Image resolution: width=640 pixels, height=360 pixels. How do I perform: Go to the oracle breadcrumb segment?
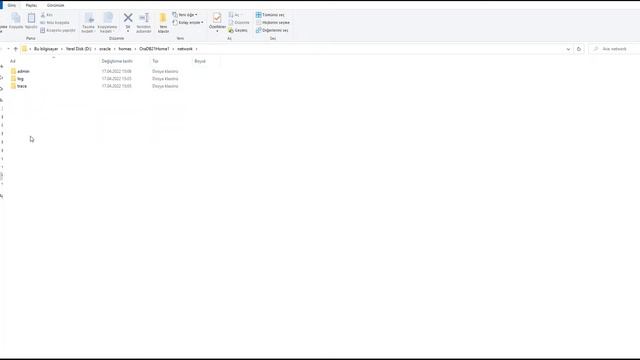[x=105, y=49]
